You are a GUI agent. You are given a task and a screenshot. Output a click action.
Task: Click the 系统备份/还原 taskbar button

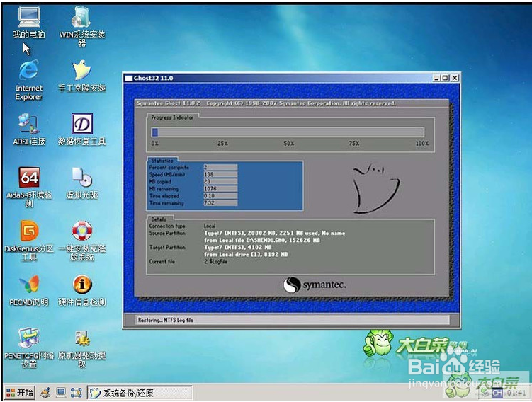(139, 393)
